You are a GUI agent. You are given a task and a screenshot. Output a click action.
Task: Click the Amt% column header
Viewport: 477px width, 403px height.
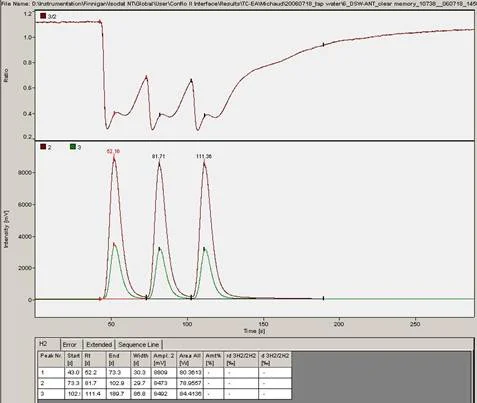coord(213,359)
